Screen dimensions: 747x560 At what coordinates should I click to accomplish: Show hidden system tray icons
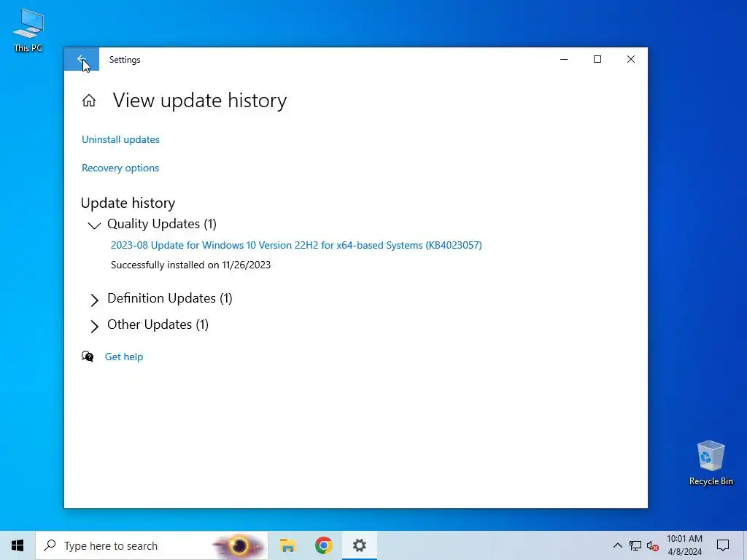(x=617, y=545)
